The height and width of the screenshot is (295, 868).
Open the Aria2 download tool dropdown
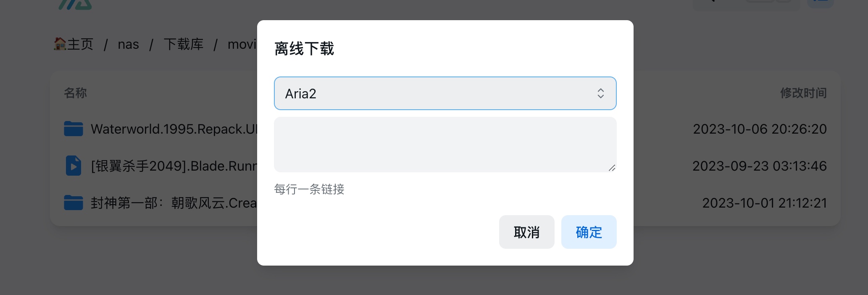pos(445,93)
